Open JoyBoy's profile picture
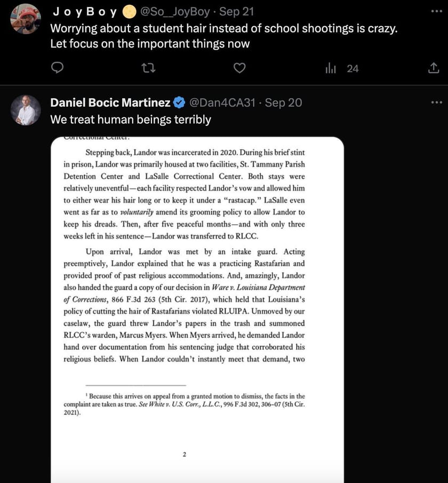Image resolution: width=448 pixels, height=483 pixels. coord(26,19)
